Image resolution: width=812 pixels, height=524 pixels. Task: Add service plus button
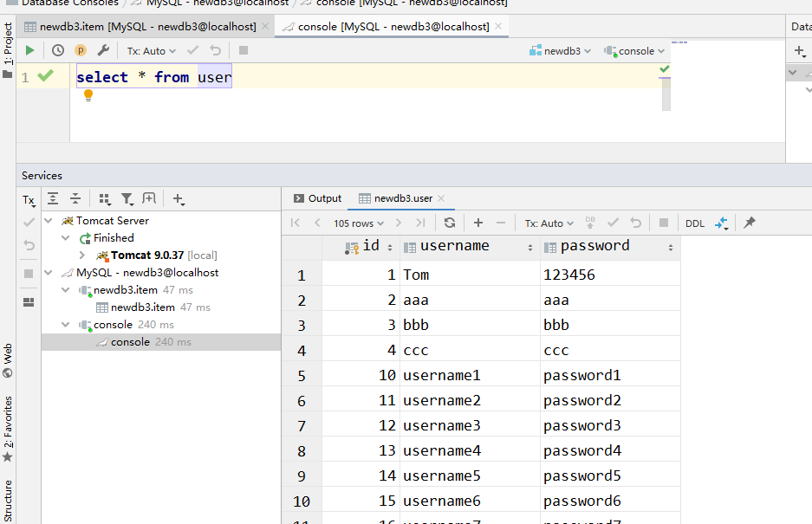179,199
